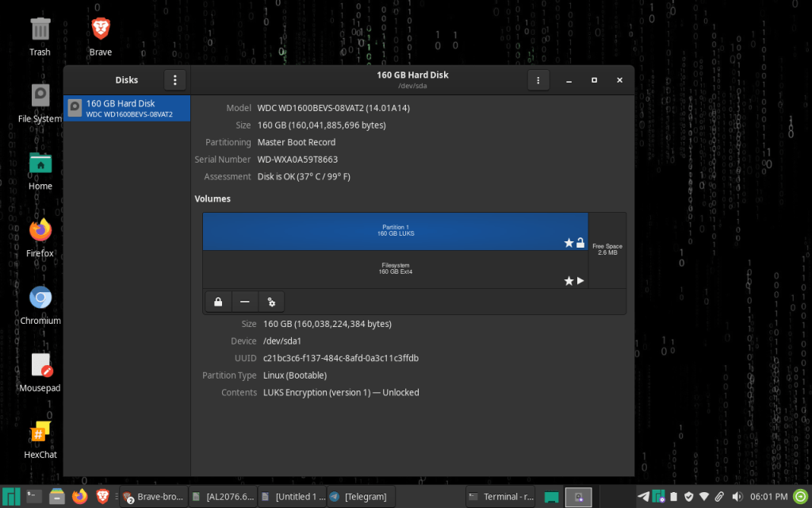812x508 pixels.
Task: Click LUKS Encryption (version 1) — Unlocked text
Action: click(x=341, y=392)
